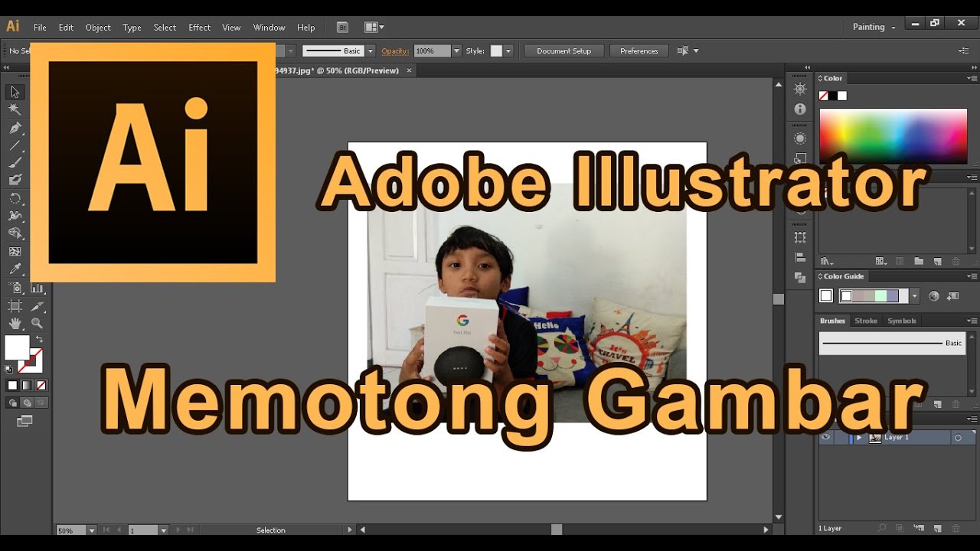Close the open document tab
The height and width of the screenshot is (551, 980).
[x=409, y=70]
